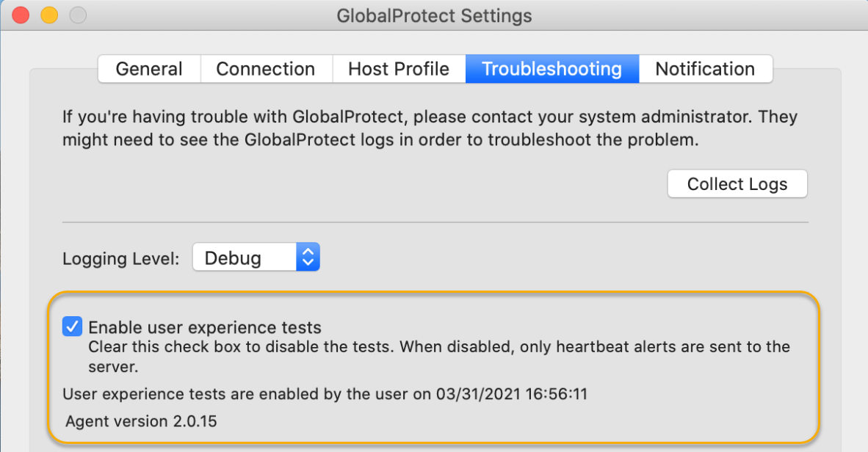This screenshot has height=452, width=868.
Task: Click the horizontal divider below Collect Logs
Action: click(435, 222)
